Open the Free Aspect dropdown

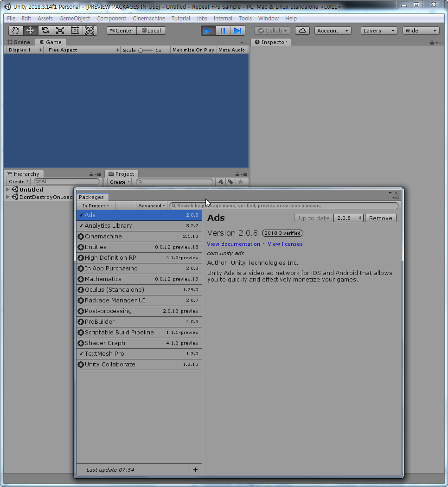[x=83, y=50]
